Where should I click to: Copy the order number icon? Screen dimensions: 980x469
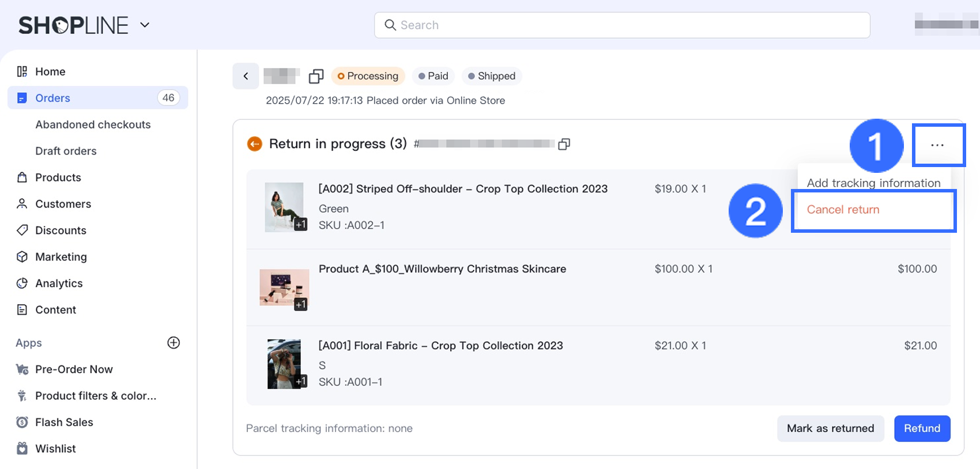click(x=316, y=76)
